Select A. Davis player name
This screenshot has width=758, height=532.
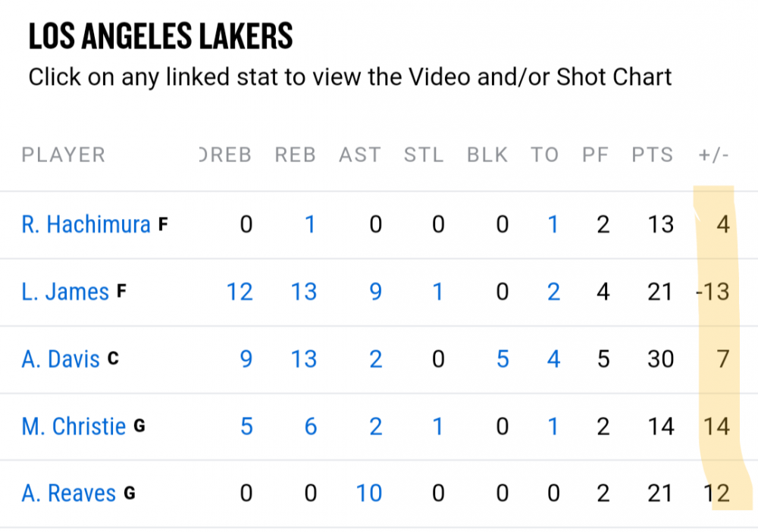(x=61, y=358)
